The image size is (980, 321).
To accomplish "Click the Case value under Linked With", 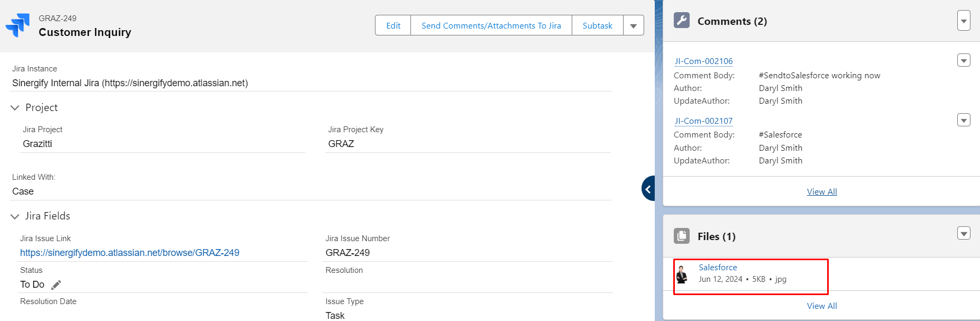I will [x=23, y=191].
